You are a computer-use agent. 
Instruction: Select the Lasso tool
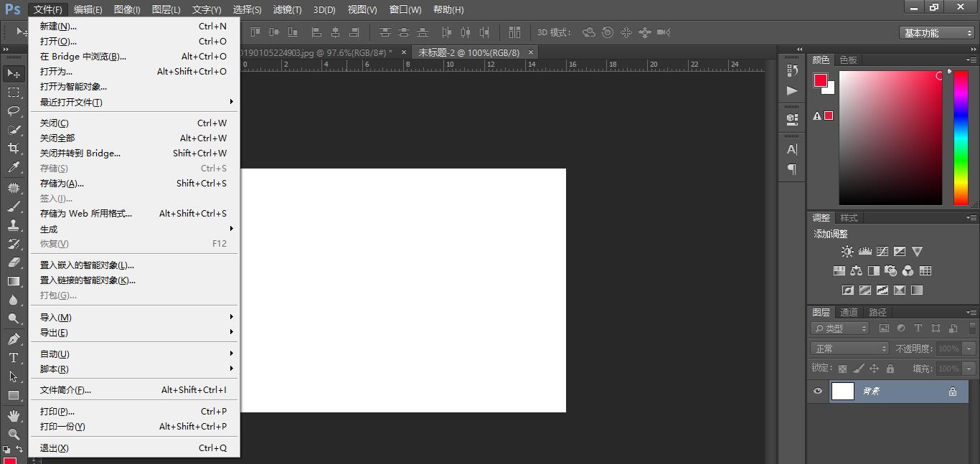coord(14,111)
